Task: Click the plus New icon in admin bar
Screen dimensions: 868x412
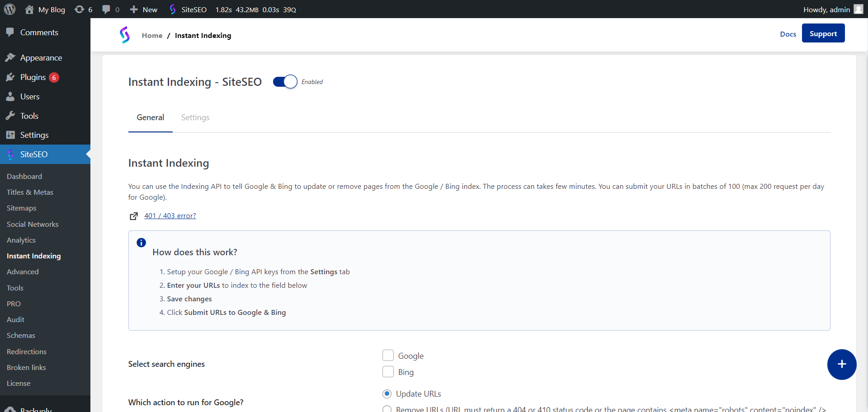Action: [134, 9]
